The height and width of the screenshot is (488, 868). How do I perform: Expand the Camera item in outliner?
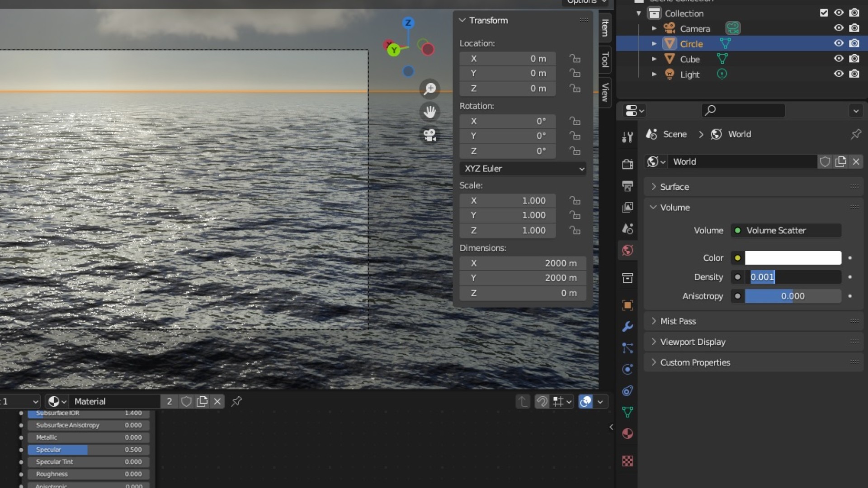(x=654, y=28)
